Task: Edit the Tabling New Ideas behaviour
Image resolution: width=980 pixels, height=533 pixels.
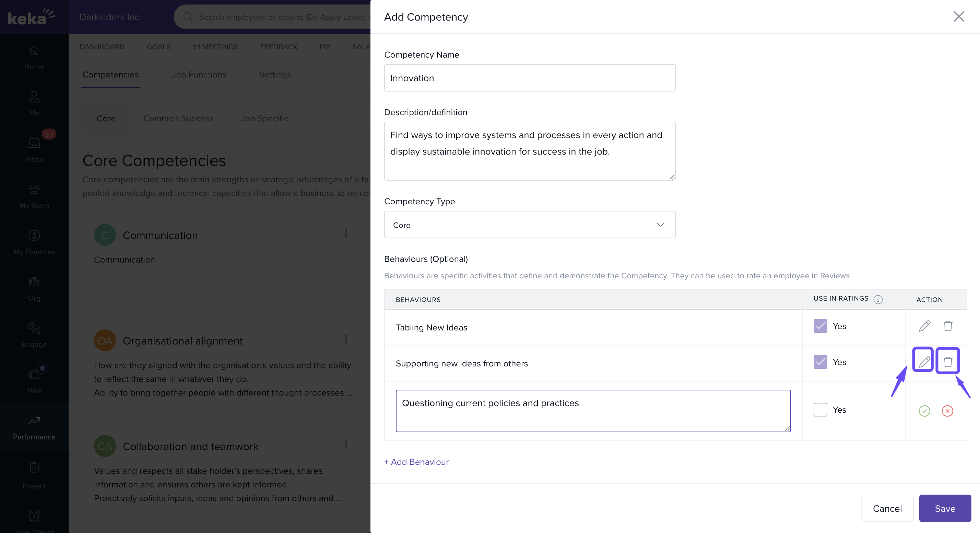Action: tap(924, 326)
